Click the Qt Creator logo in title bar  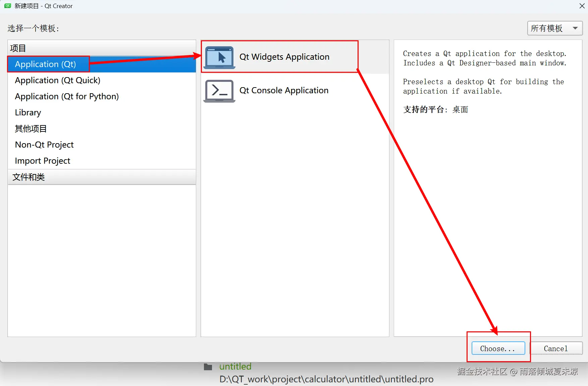tap(8, 6)
